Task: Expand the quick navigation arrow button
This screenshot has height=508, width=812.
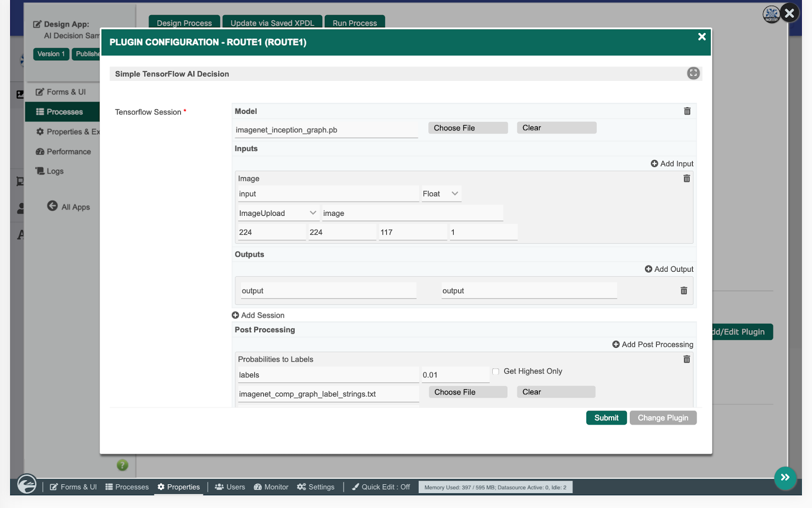Action: point(785,478)
